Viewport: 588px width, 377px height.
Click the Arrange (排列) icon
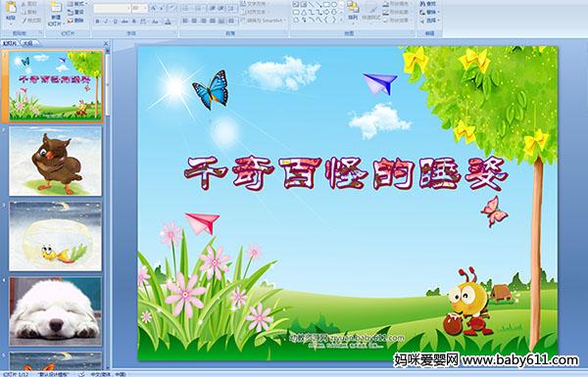353,8
